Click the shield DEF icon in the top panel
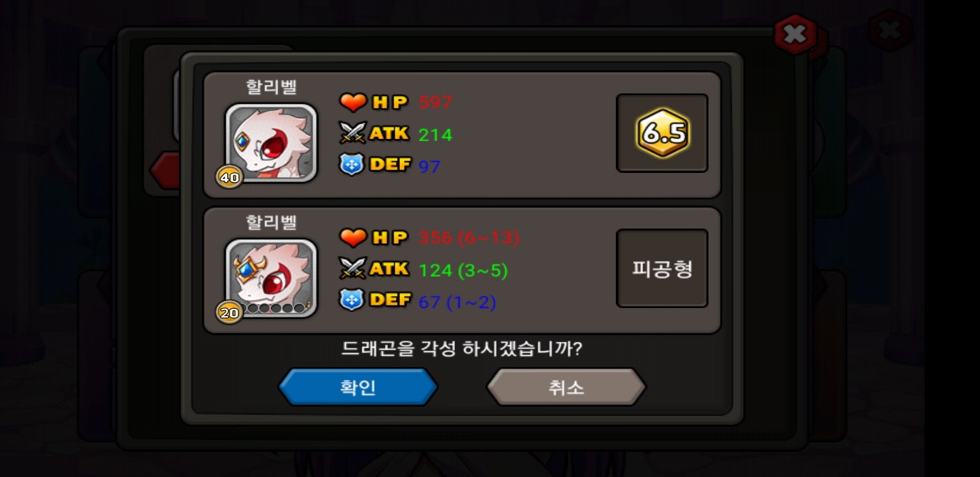Viewport: 980px width, 477px height. point(352,164)
